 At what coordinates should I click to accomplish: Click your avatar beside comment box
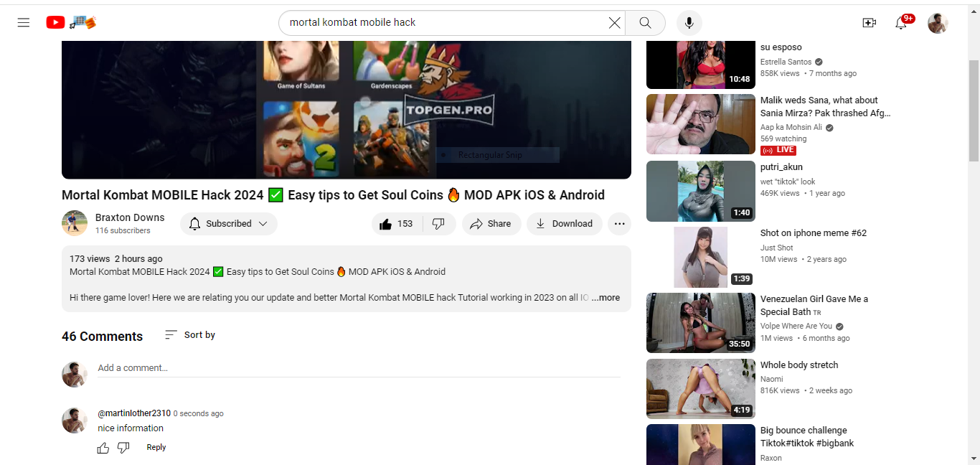tap(75, 375)
